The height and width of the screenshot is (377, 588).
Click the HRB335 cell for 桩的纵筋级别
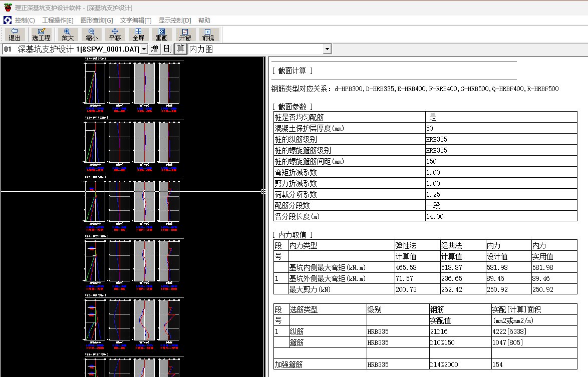436,139
